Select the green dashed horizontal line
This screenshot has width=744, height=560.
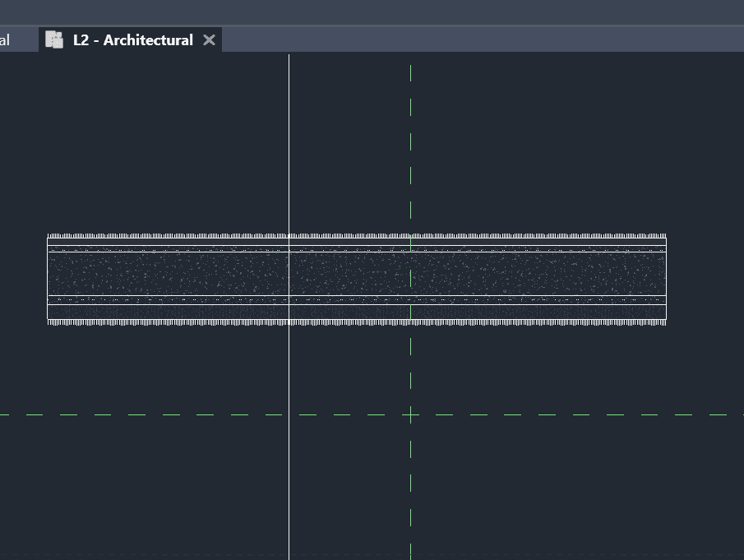pyautogui.click(x=575, y=414)
